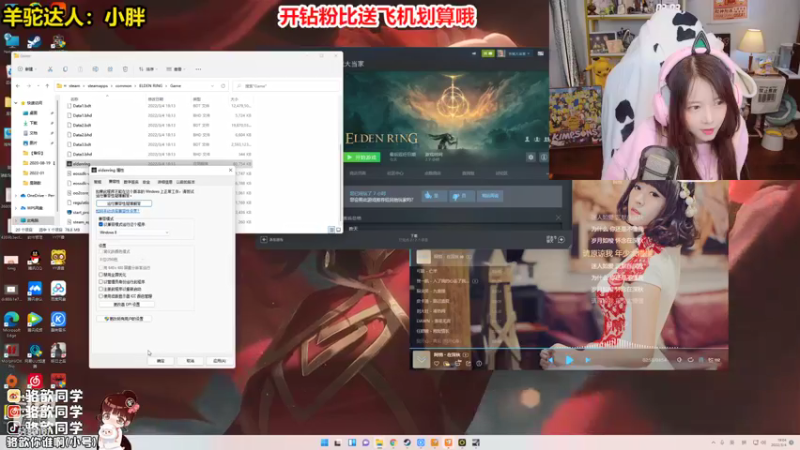Enable disable fullscreen optimizations checkbox
Viewport: 800px width, 450px height.
(x=101, y=274)
